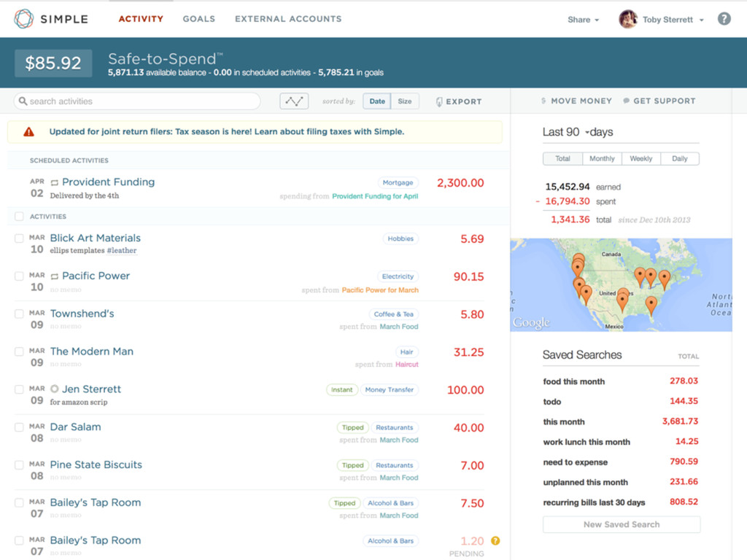This screenshot has height=560, width=747.
Task: Open the activity graph chart icon
Action: tap(294, 101)
